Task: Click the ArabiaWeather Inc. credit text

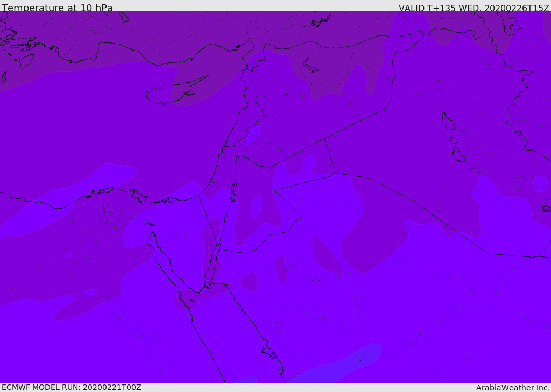Action: [513, 388]
